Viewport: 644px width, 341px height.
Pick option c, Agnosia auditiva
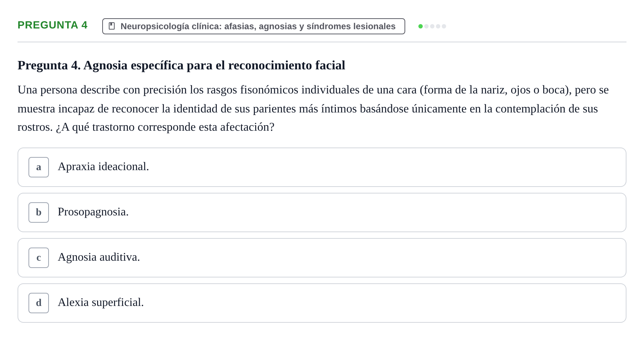coord(322,258)
